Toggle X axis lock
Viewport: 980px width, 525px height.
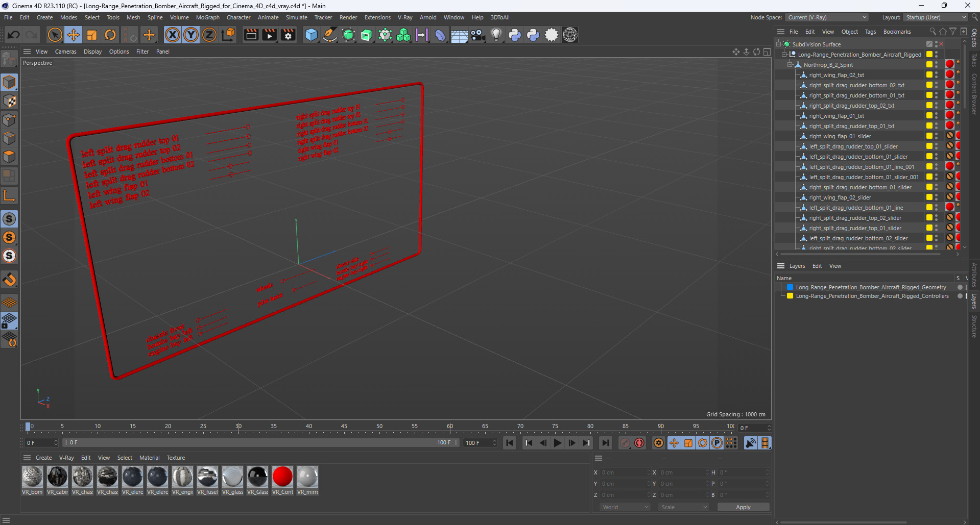(173, 35)
